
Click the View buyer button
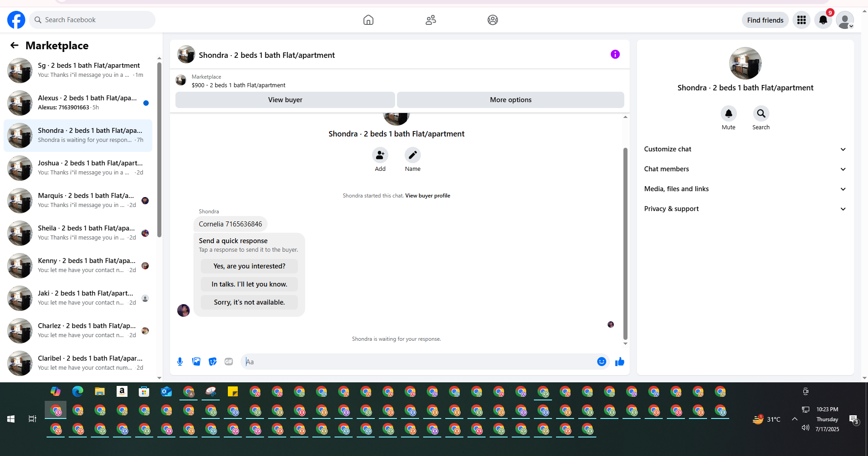[285, 100]
